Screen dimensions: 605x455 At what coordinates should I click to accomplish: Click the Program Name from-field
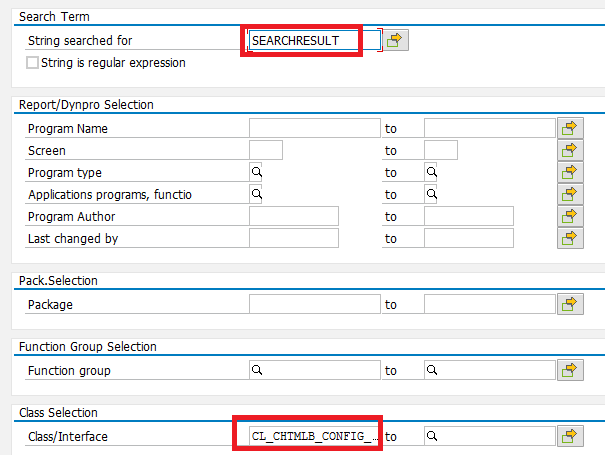(315, 128)
